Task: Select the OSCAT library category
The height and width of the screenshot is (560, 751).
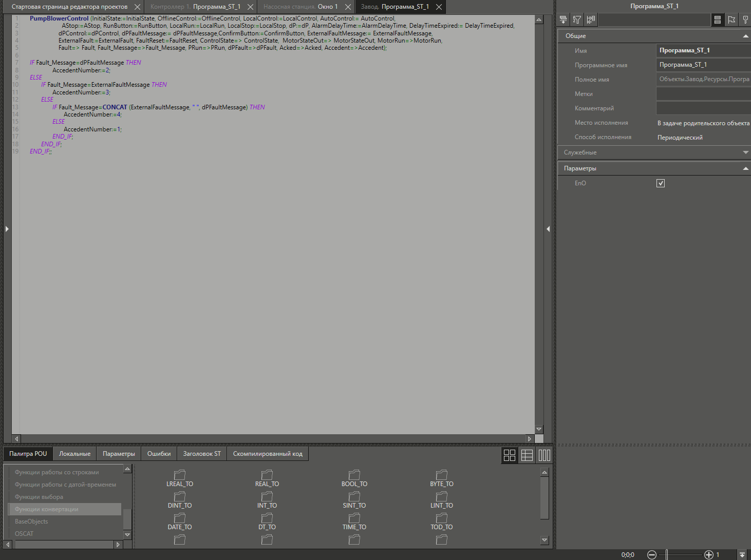Action: [24, 534]
